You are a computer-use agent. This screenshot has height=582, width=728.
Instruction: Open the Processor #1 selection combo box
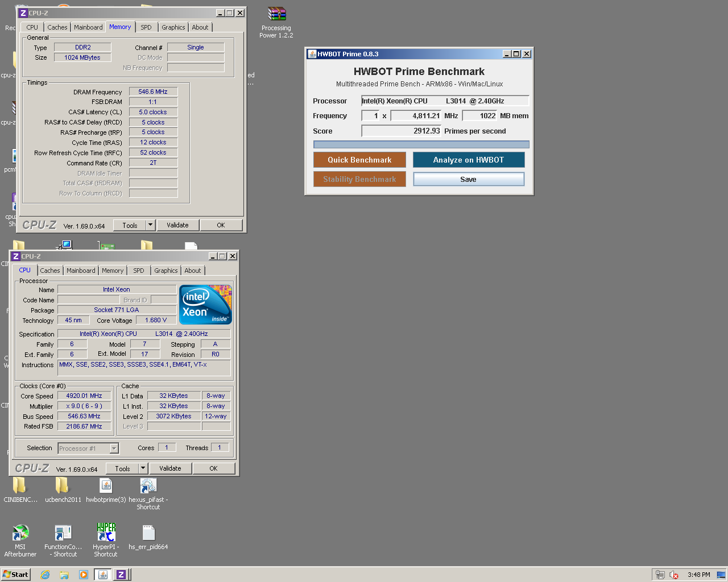tap(88, 448)
